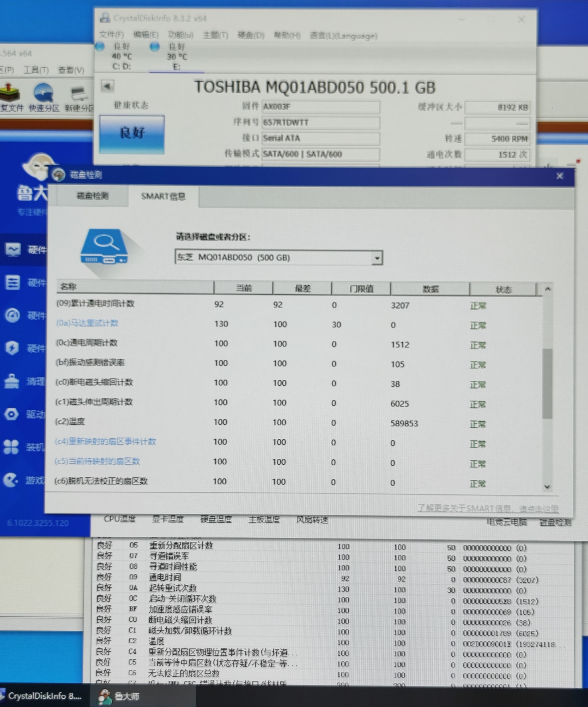Click the 显卡温度 label in 鲁大师
Viewport: 588px width, 707px height.
click(x=168, y=519)
